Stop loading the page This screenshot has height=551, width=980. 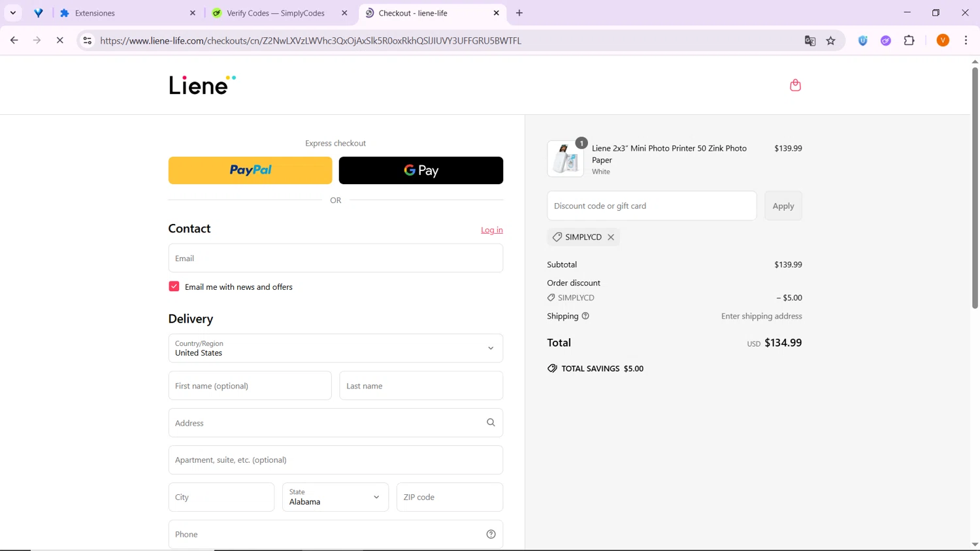pyautogui.click(x=59, y=40)
